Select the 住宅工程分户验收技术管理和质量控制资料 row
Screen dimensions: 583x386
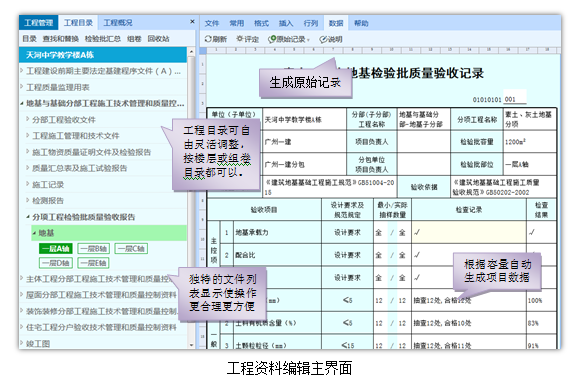click(103, 327)
